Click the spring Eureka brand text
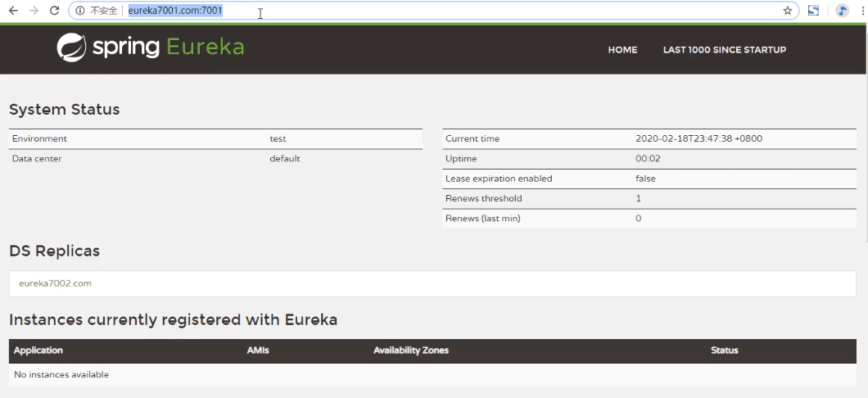Screen dimensions: 868x398 [x=168, y=47]
